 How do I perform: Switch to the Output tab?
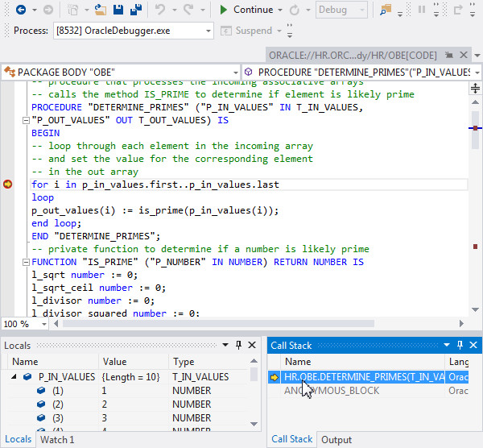(x=336, y=439)
